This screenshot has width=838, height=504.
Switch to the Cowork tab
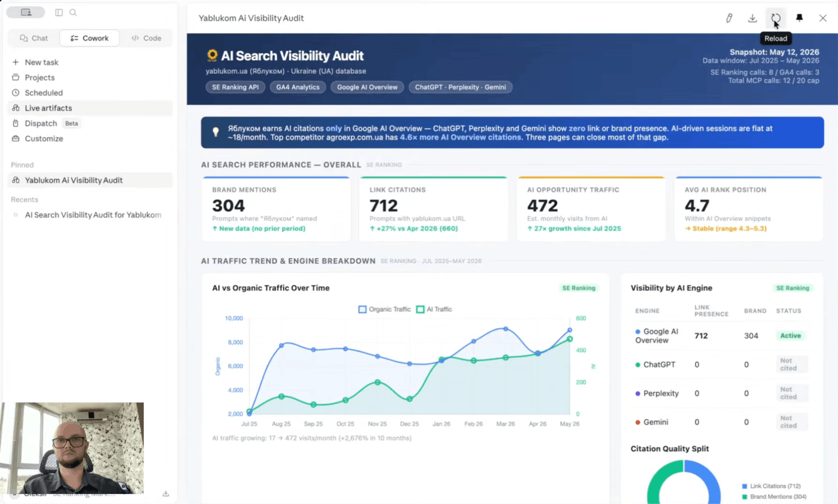(x=89, y=38)
